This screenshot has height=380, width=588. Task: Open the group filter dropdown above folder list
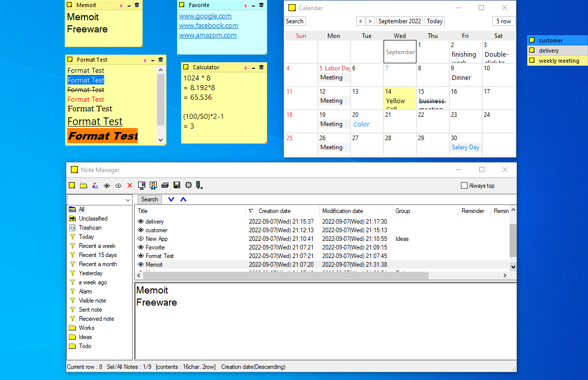tap(127, 200)
